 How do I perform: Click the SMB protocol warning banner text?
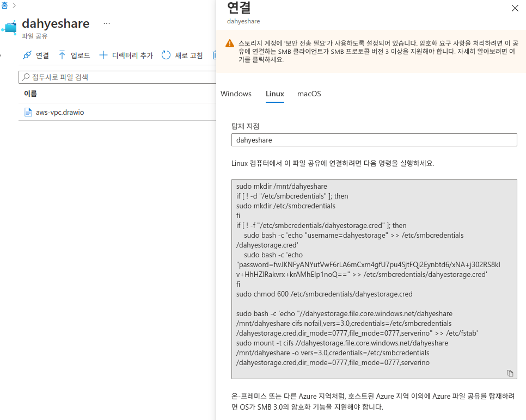coord(378,51)
